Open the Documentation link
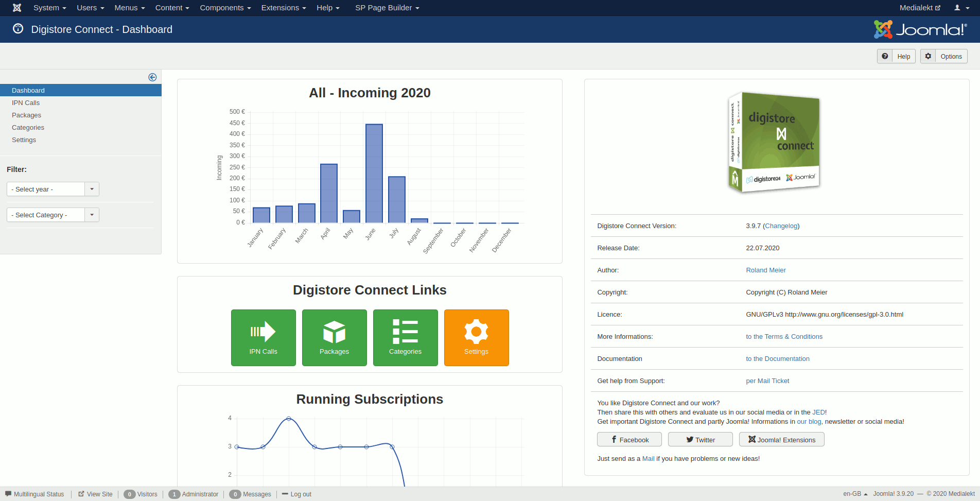Image resolution: width=980 pixels, height=501 pixels. 778,358
